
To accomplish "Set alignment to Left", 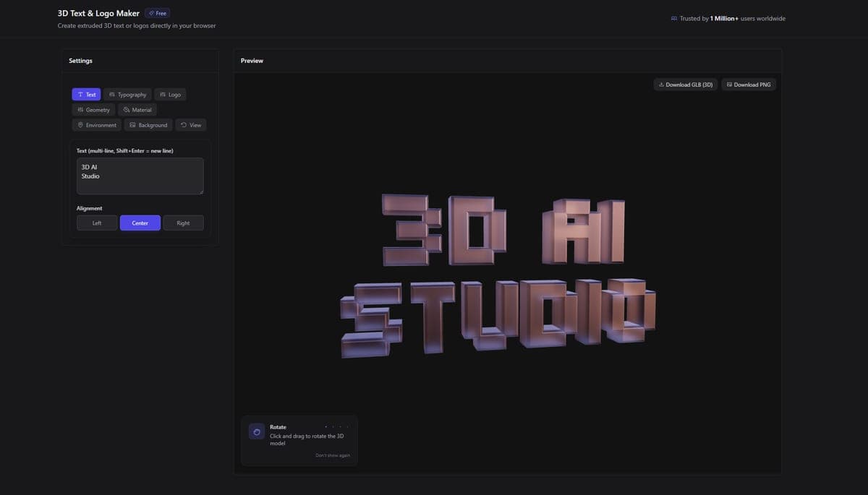I will [x=97, y=223].
